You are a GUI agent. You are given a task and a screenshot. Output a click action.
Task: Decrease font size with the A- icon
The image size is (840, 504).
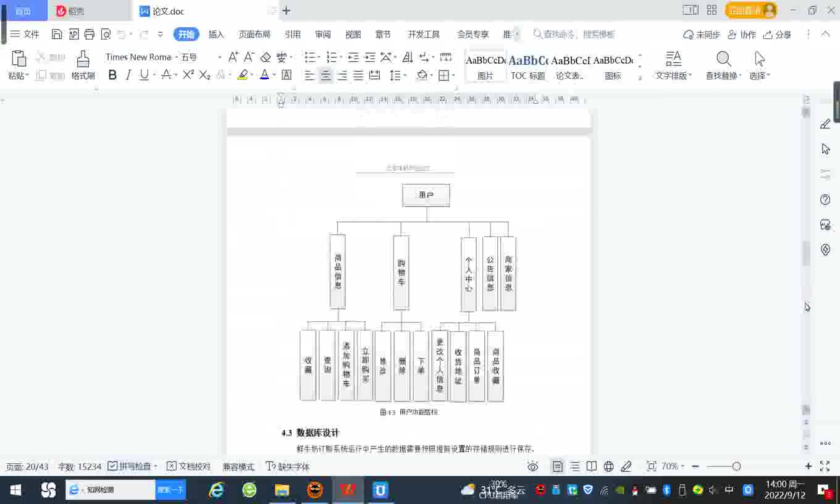pyautogui.click(x=249, y=57)
